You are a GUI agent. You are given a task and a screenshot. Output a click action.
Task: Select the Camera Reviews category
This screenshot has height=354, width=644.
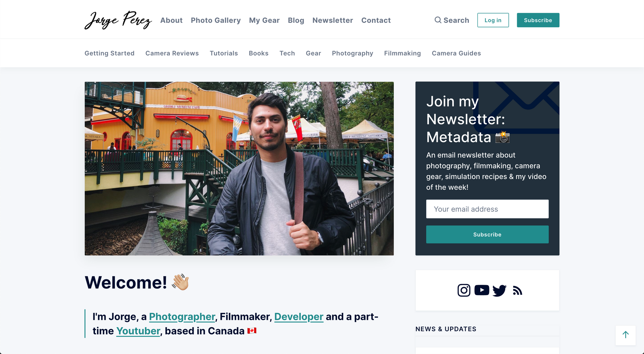click(172, 53)
